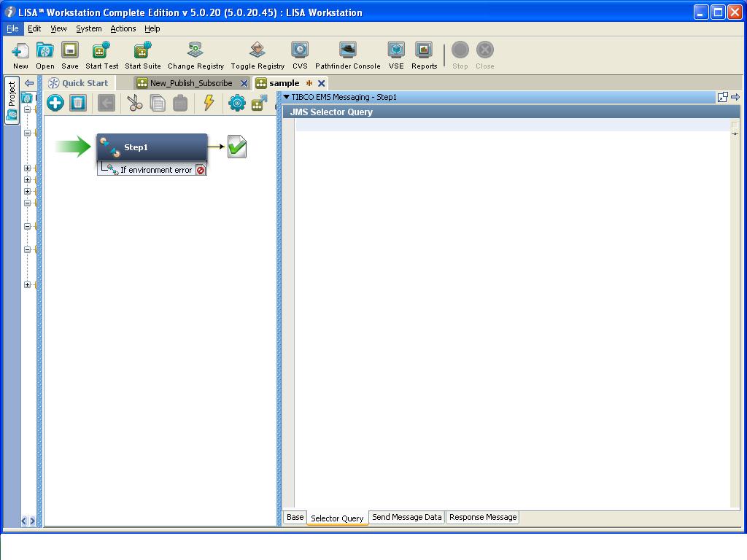Click into the JMS Selector Query text area
Viewport: 747px width, 560px height.
point(512,314)
